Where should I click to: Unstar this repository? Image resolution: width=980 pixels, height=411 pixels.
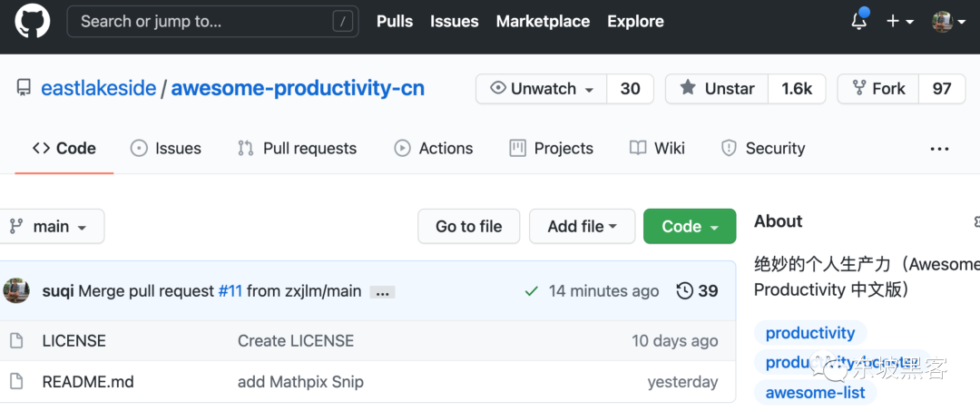pyautogui.click(x=718, y=89)
